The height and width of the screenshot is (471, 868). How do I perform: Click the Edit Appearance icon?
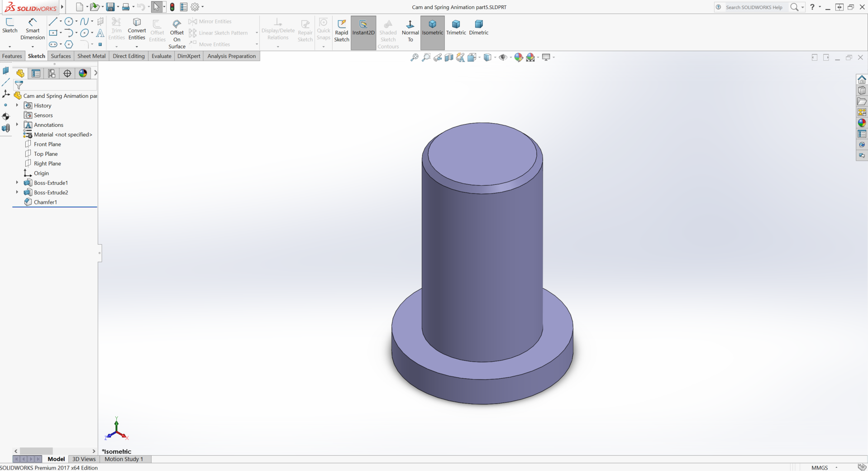click(519, 58)
